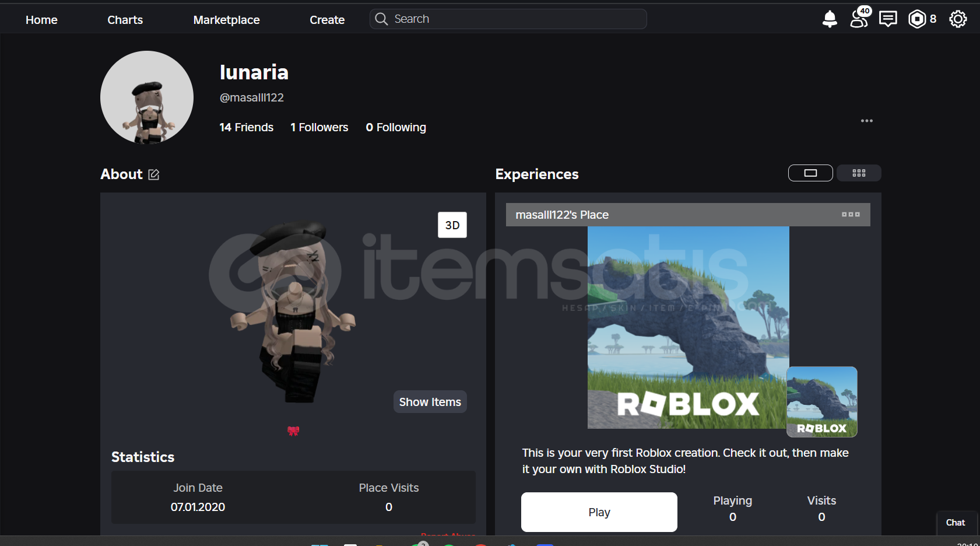Edit the About section pencil icon
The height and width of the screenshot is (546, 980).
(154, 174)
